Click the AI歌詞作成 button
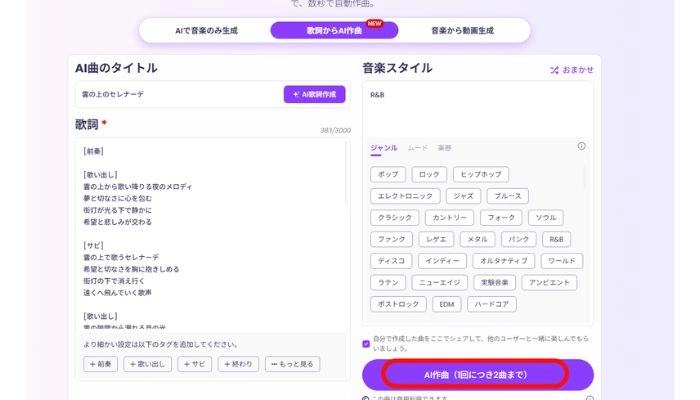The height and width of the screenshot is (400, 700). click(x=314, y=94)
